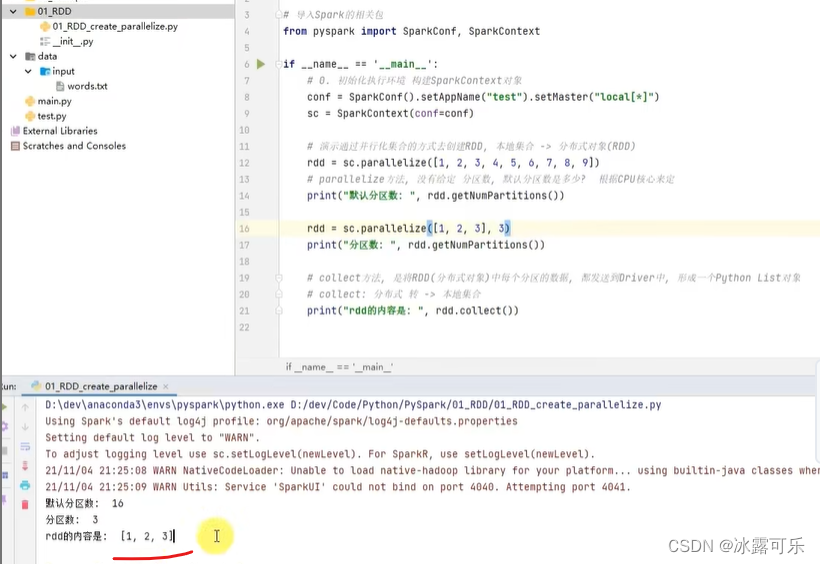Collapse the 01_RDD folder chevron

point(13,12)
